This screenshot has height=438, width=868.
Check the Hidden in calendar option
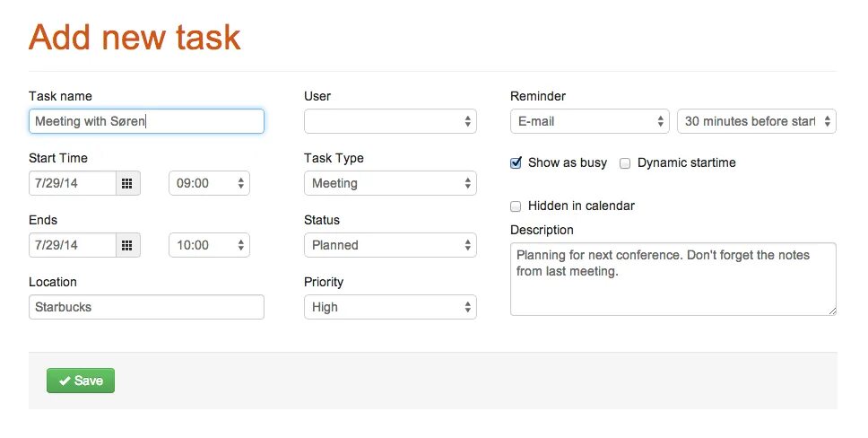[x=516, y=206]
